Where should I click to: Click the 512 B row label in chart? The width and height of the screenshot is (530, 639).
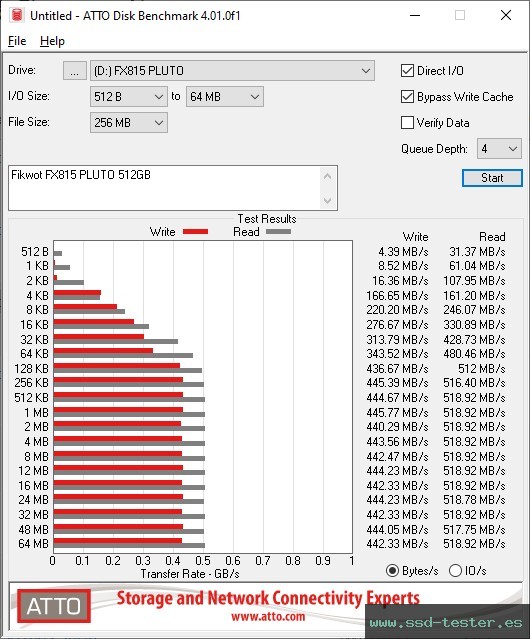(x=35, y=252)
